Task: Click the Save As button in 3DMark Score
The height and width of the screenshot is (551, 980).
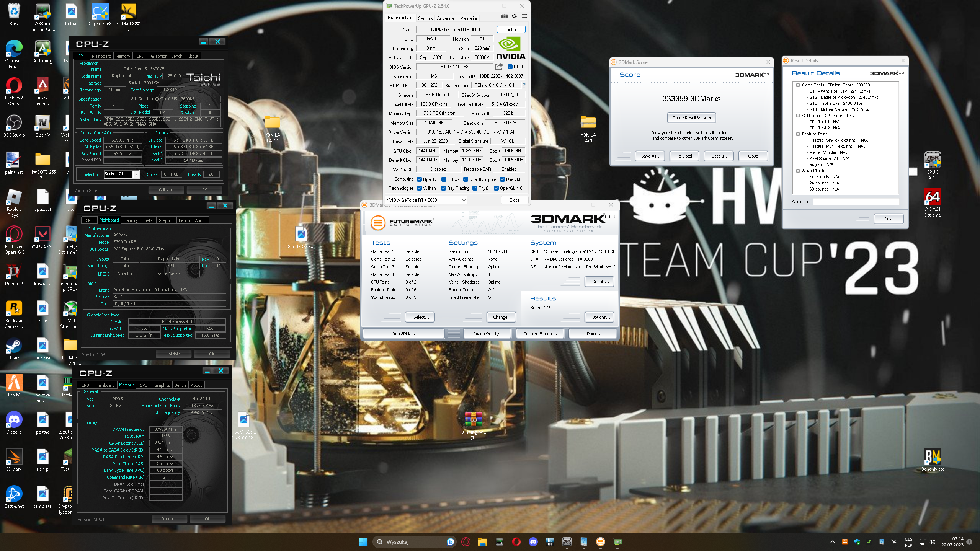Action: pyautogui.click(x=651, y=156)
